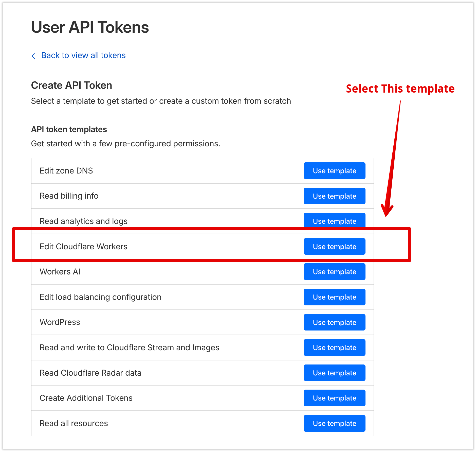Viewport: 476px width, 452px height.
Task: Select the Edit zone DNS row label
Action: (66, 171)
